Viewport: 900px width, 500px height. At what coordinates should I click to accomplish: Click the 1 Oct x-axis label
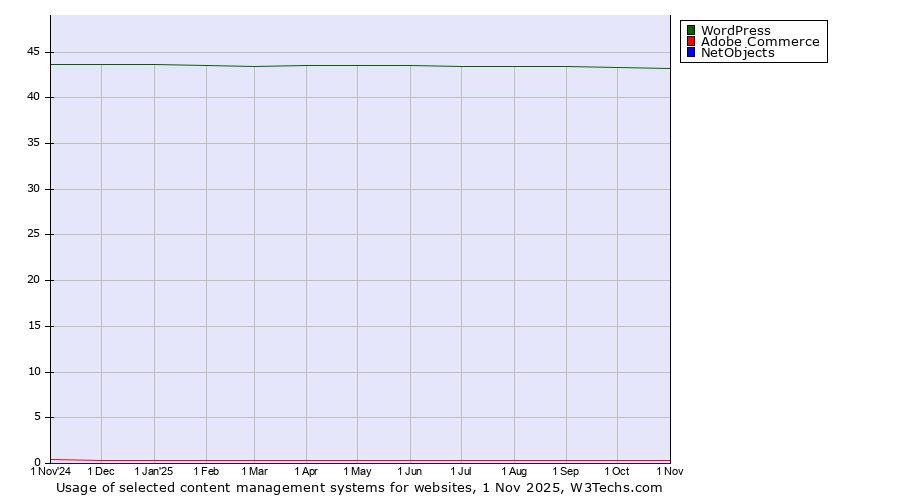coord(617,471)
